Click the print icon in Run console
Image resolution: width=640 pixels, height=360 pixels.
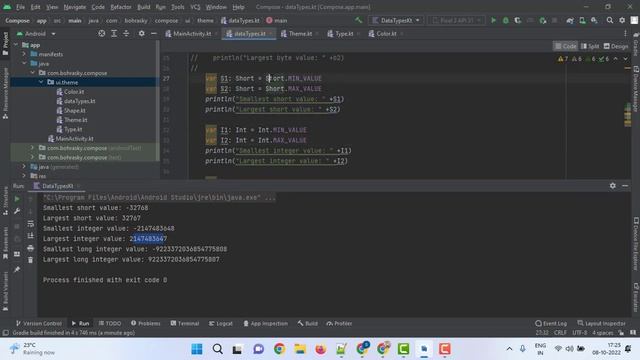tap(31, 248)
